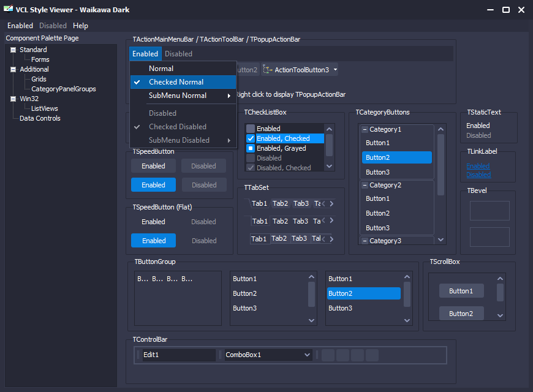
Task: Close the open Enabled menu on the TActionMainMenuBar
Action: click(145, 54)
